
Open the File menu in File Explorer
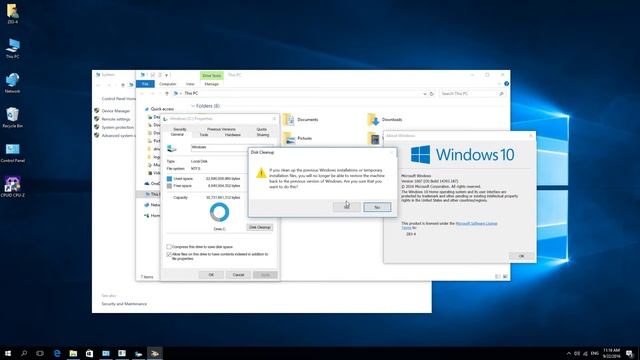(145, 84)
